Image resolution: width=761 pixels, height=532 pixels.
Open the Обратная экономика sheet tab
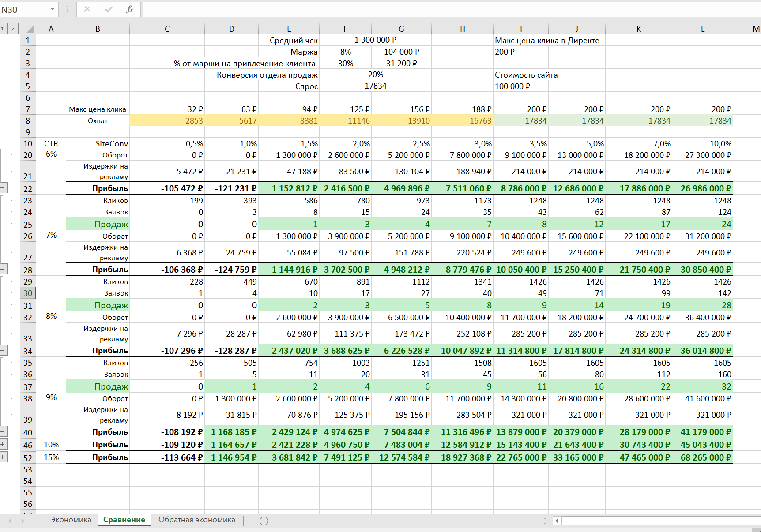pos(196,520)
